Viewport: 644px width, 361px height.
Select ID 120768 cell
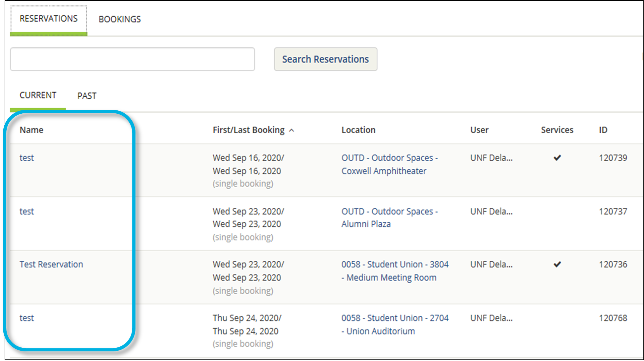point(613,318)
